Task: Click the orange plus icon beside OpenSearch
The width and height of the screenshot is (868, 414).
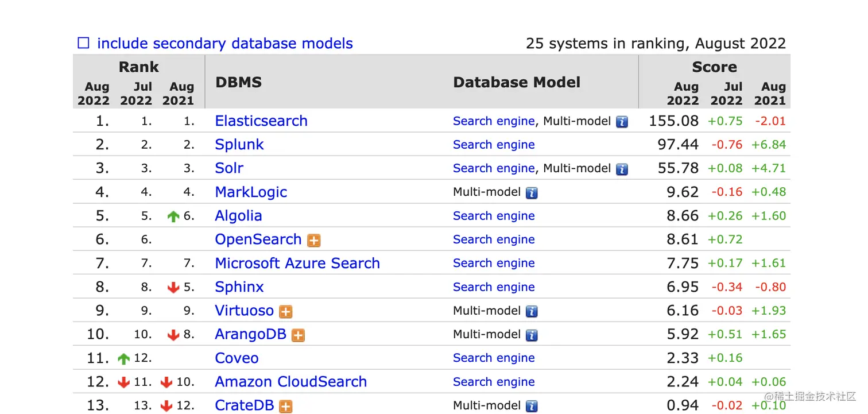Action: [x=314, y=241]
